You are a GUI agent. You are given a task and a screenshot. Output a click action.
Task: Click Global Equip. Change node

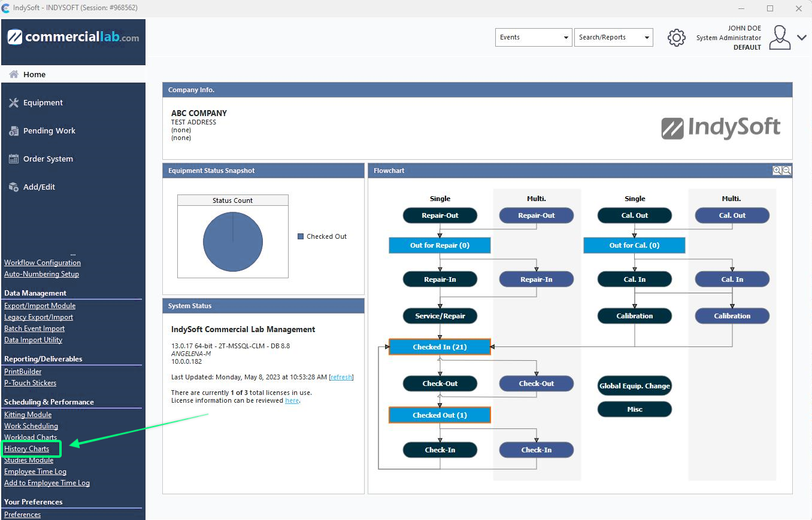click(635, 386)
